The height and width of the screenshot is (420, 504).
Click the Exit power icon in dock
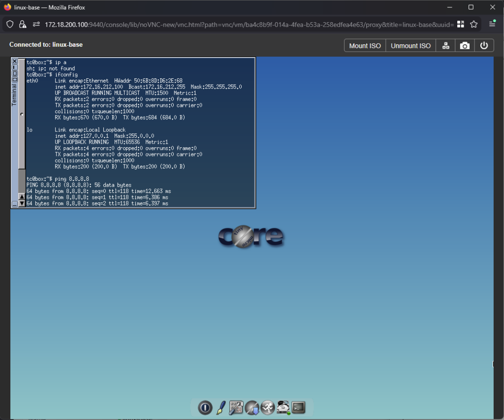click(x=205, y=407)
